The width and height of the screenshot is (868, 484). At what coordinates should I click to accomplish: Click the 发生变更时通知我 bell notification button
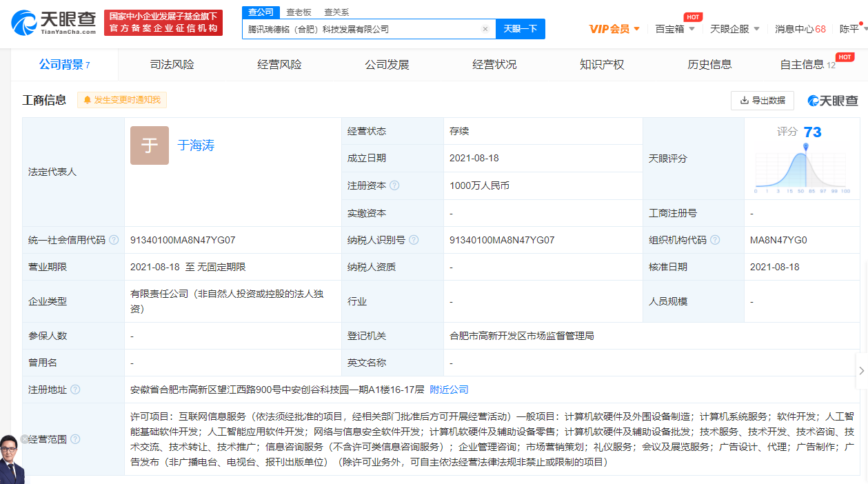[122, 100]
